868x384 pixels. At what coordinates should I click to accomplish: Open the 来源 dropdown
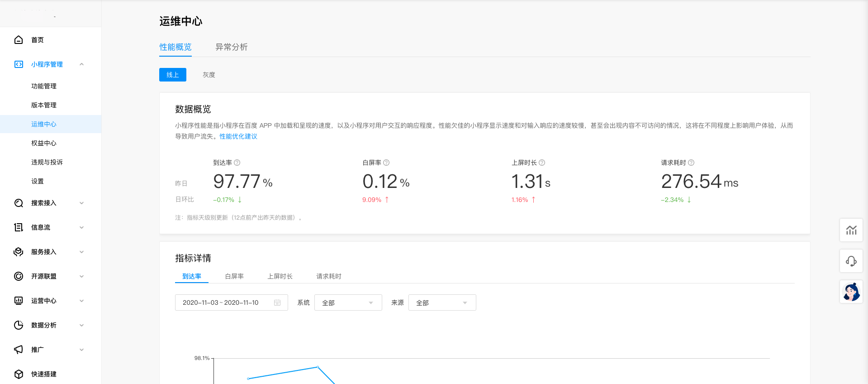(442, 302)
